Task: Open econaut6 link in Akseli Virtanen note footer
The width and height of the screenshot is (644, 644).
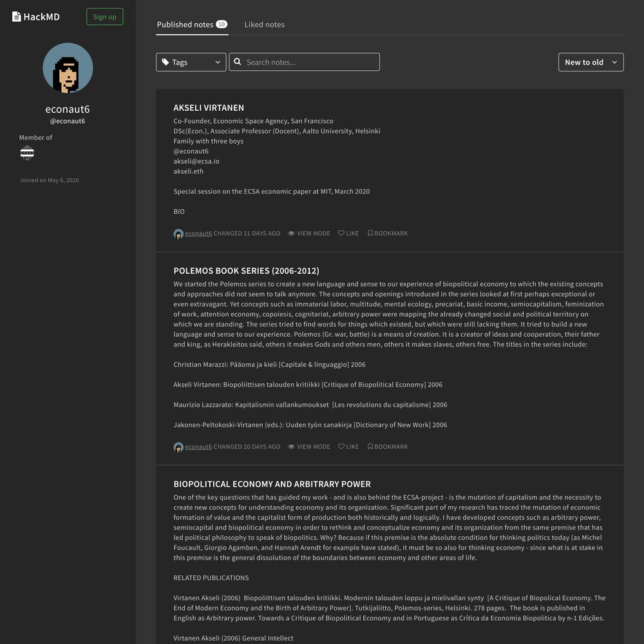Action: click(198, 233)
